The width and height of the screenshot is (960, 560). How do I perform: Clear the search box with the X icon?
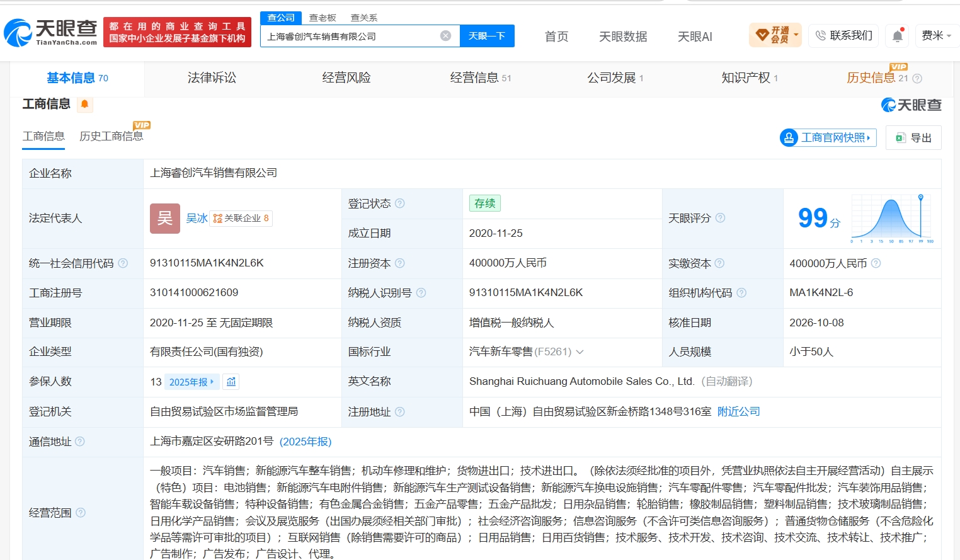point(445,36)
